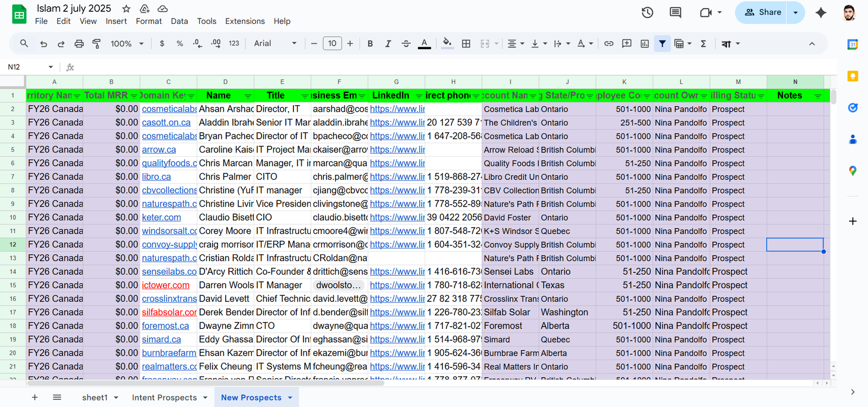Image resolution: width=868 pixels, height=407 pixels.
Task: Click the font size input field
Action: (332, 44)
